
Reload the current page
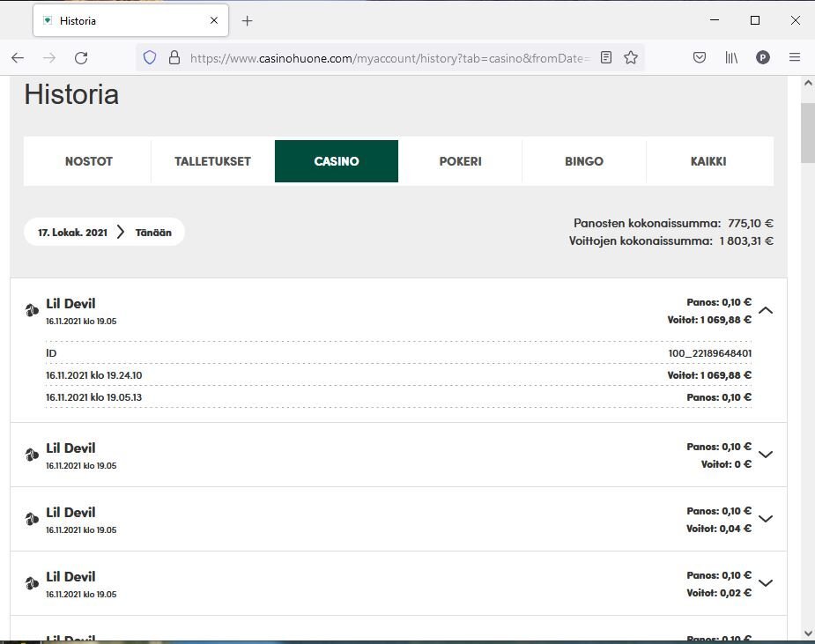(81, 57)
